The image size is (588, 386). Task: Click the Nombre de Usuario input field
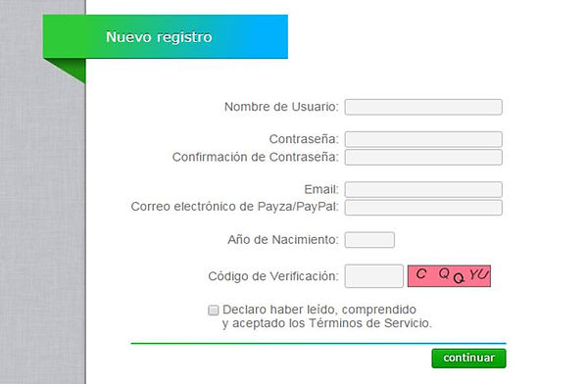[423, 107]
